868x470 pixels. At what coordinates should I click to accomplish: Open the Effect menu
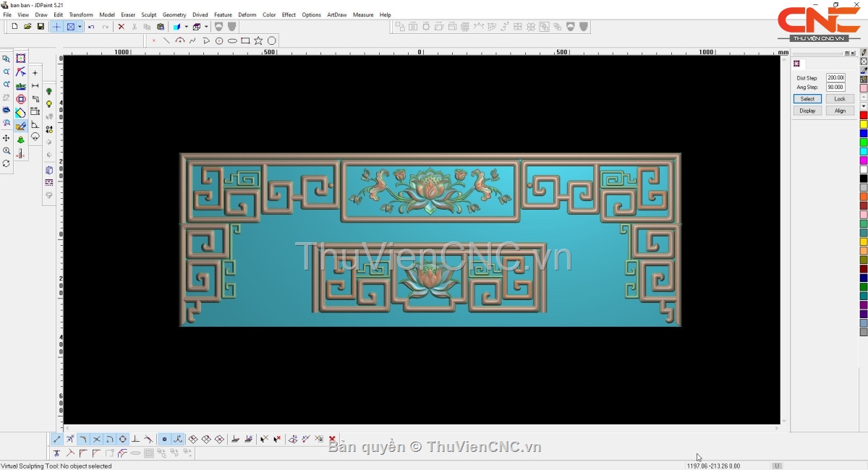point(289,14)
